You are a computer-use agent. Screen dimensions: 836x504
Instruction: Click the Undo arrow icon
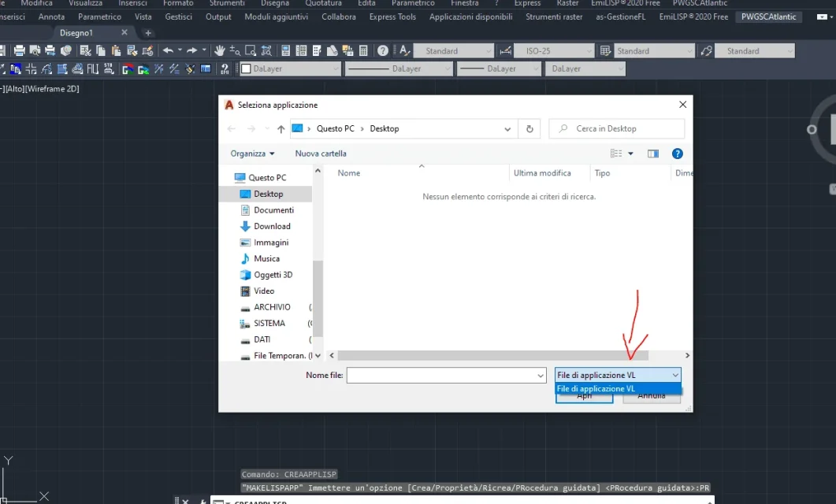[x=168, y=50]
